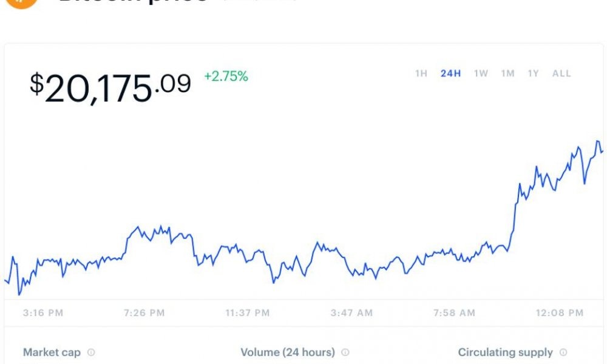Click the 12:08 PM axis label
The width and height of the screenshot is (607, 364).
point(560,313)
